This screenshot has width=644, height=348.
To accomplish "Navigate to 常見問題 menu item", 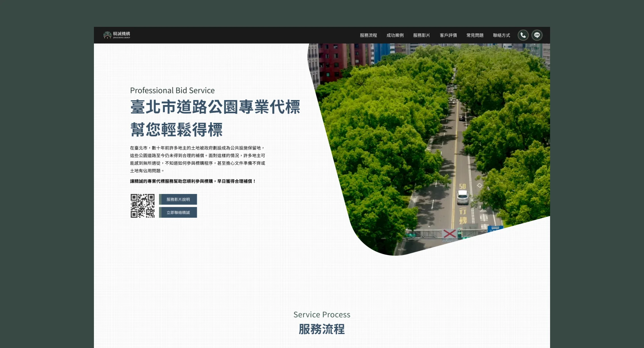I will (x=475, y=35).
